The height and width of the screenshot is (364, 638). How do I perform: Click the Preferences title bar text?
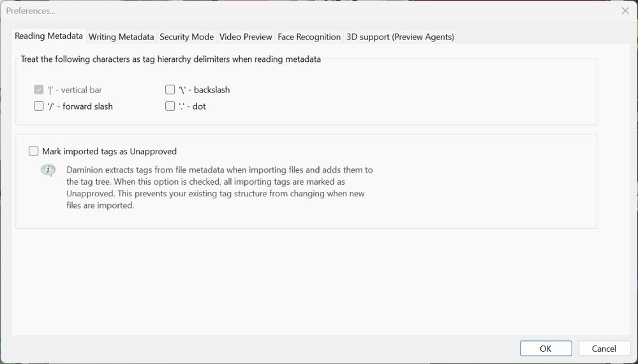pos(31,11)
